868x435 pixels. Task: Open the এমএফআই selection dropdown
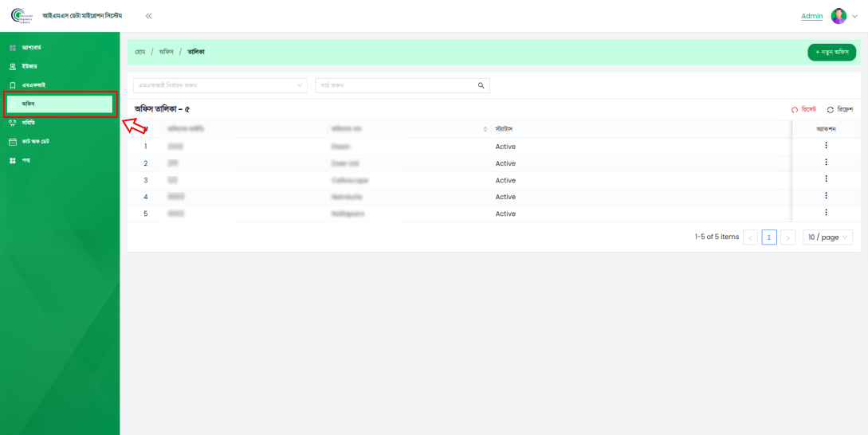click(220, 85)
